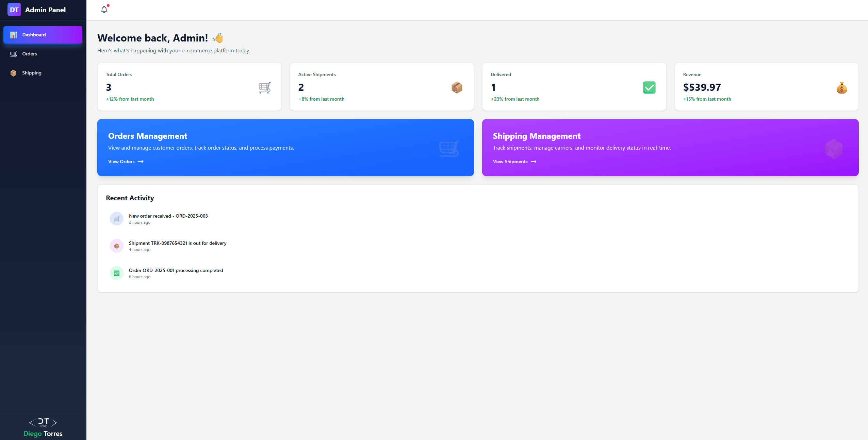Select the Orders cart icon in sidebar
Screen dimensions: 868x440
pos(14,54)
